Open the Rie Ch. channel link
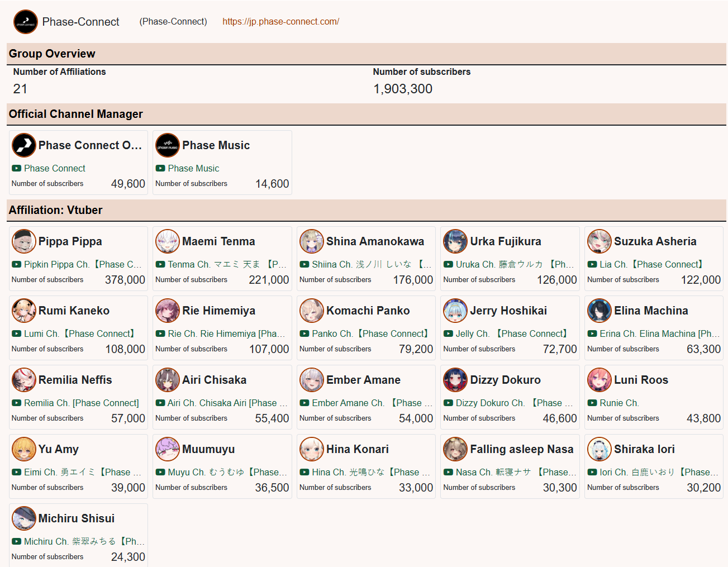 coord(226,333)
